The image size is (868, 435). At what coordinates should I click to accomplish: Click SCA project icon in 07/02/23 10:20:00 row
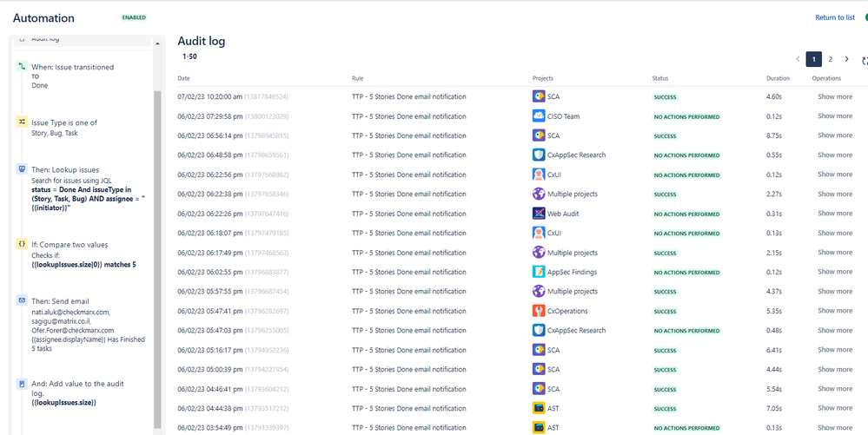pyautogui.click(x=539, y=96)
